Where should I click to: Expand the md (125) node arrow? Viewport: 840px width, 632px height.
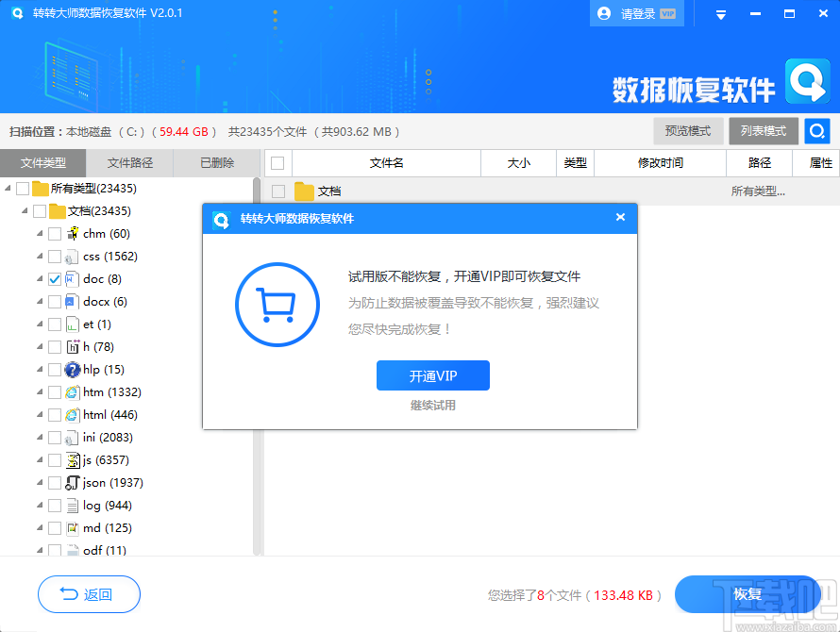pos(40,527)
